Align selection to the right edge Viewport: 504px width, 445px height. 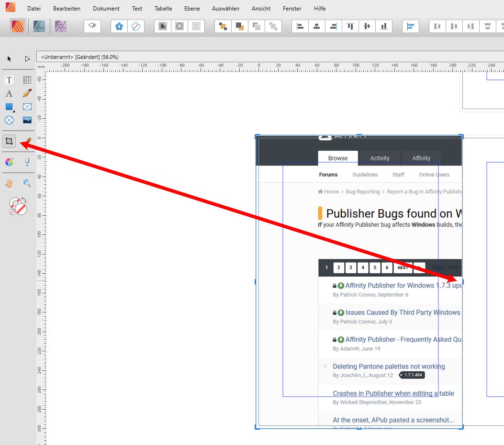(x=333, y=26)
